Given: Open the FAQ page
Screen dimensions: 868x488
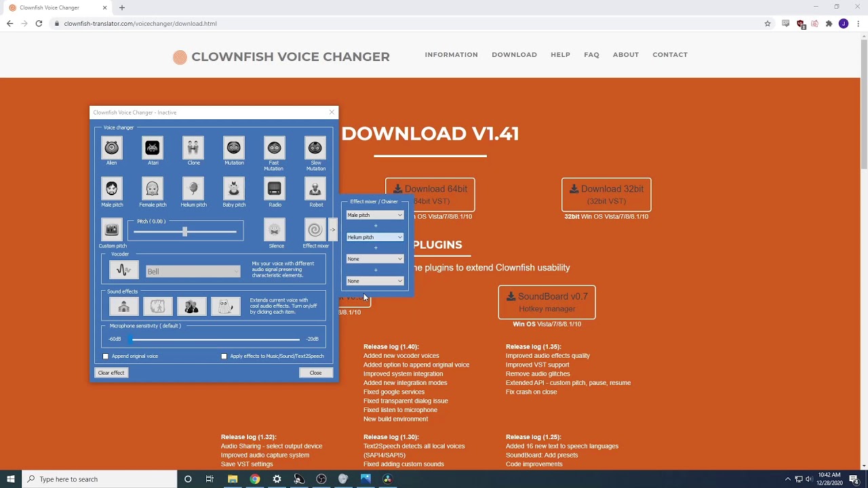Looking at the screenshot, I should [x=591, y=55].
